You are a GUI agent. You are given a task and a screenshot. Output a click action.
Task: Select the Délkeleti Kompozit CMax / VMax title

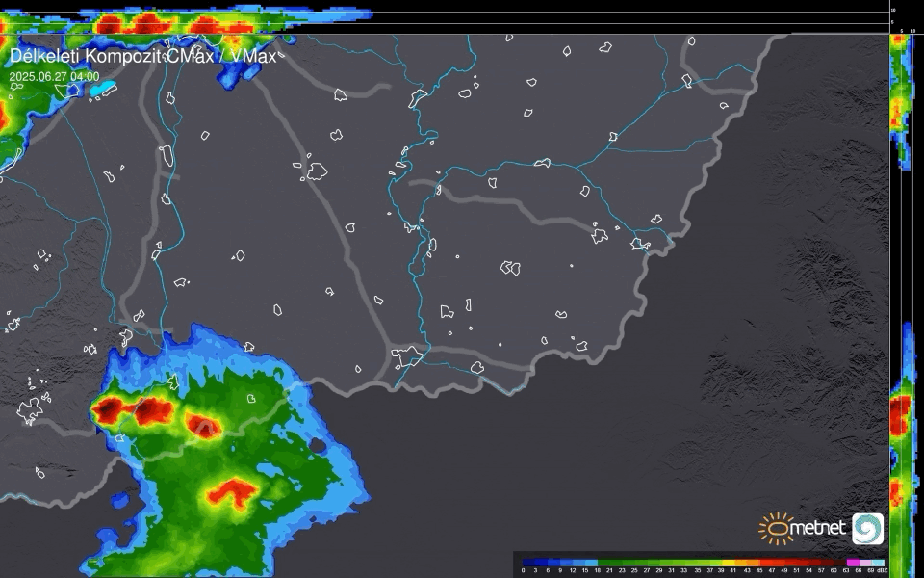(x=142, y=56)
